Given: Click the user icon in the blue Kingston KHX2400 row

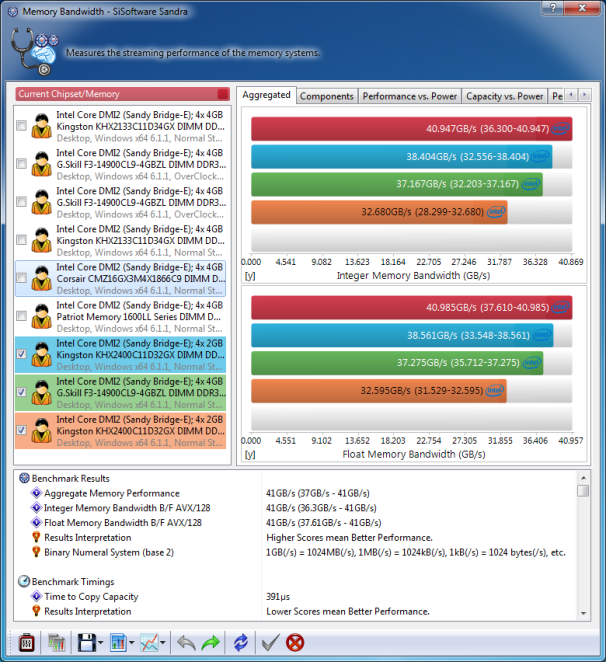Looking at the screenshot, I should (41, 354).
